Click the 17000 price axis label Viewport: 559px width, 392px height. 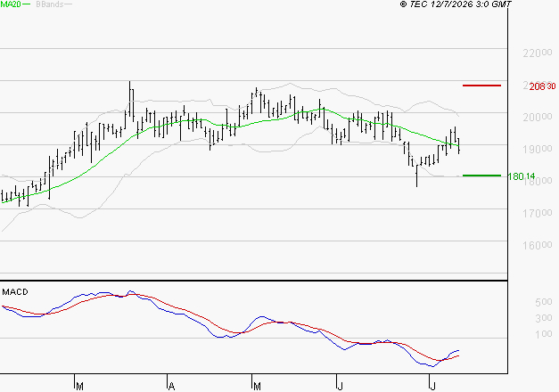coord(538,213)
